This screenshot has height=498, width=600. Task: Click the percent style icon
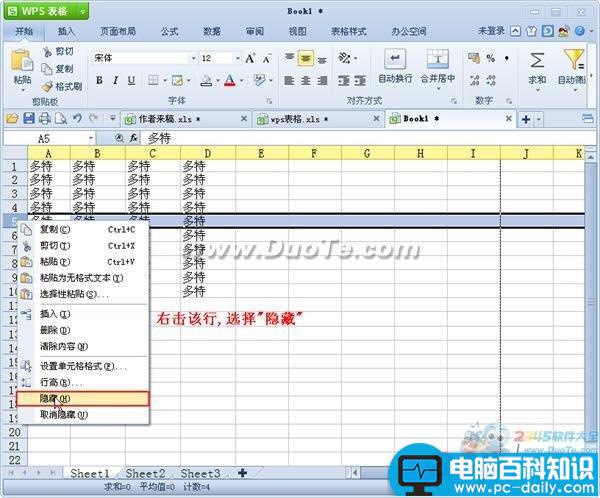coord(491,58)
